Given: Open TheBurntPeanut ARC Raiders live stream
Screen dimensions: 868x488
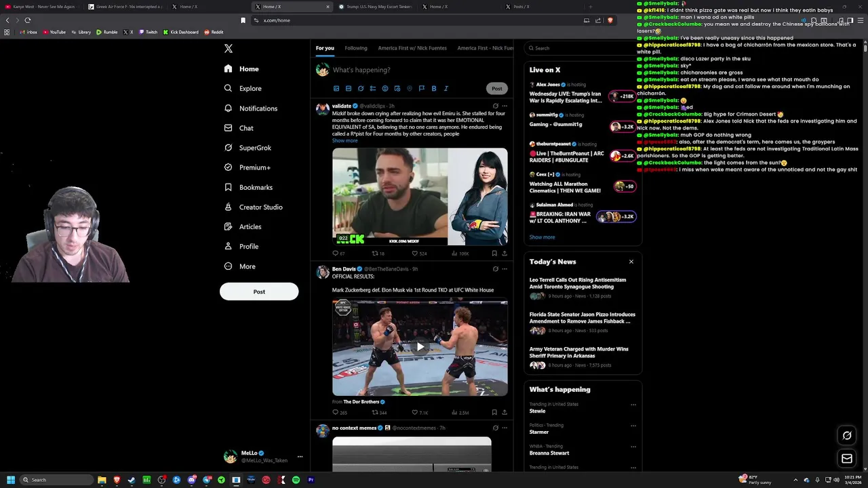Looking at the screenshot, I should coord(583,153).
